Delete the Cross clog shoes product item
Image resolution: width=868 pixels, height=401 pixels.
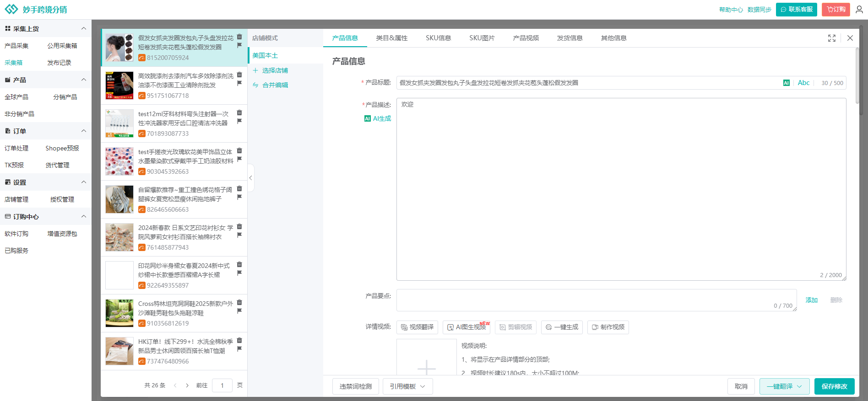pos(239,302)
